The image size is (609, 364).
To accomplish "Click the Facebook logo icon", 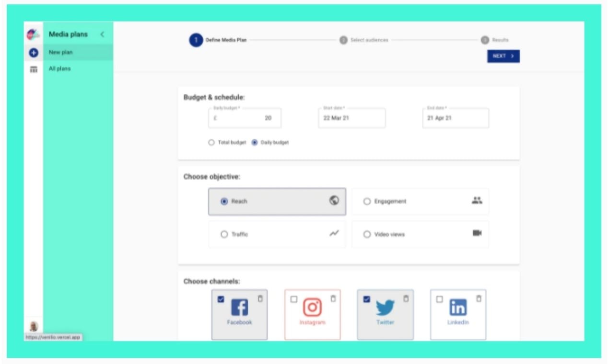I will click(239, 307).
